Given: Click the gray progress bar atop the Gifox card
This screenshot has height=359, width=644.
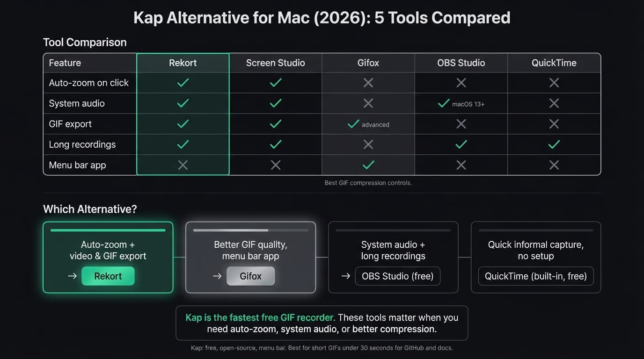Looking at the screenshot, I should coord(250,230).
